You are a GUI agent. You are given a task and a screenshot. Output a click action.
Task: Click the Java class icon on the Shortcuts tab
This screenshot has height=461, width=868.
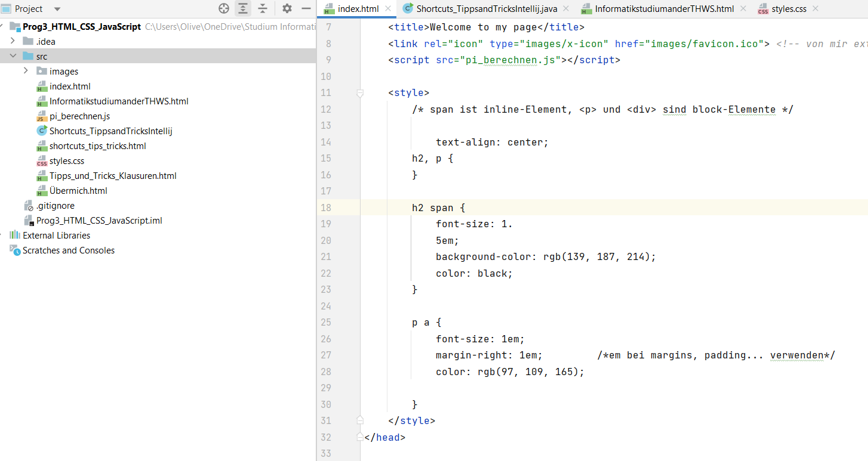[x=408, y=8]
